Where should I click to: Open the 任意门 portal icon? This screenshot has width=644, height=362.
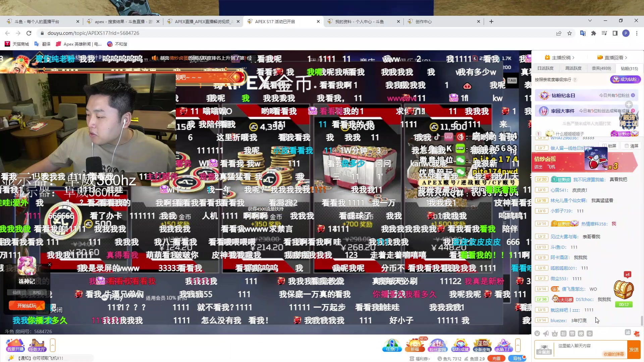pos(392,345)
